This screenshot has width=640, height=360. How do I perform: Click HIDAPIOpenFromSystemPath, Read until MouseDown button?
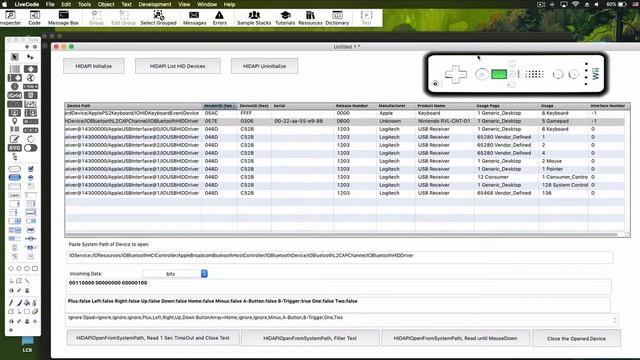click(456, 338)
